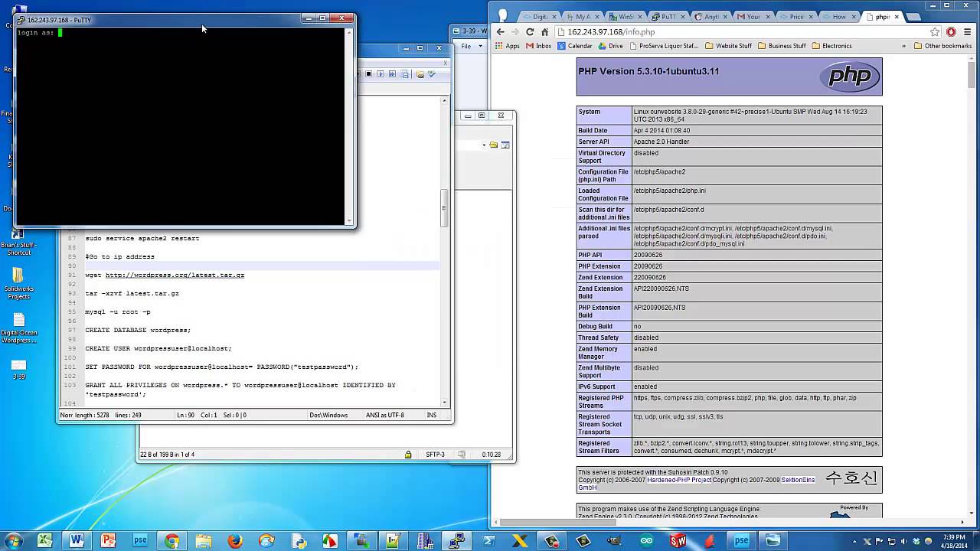Follow the Hardened-PHP Project link
The width and height of the screenshot is (980, 551).
[679, 480]
